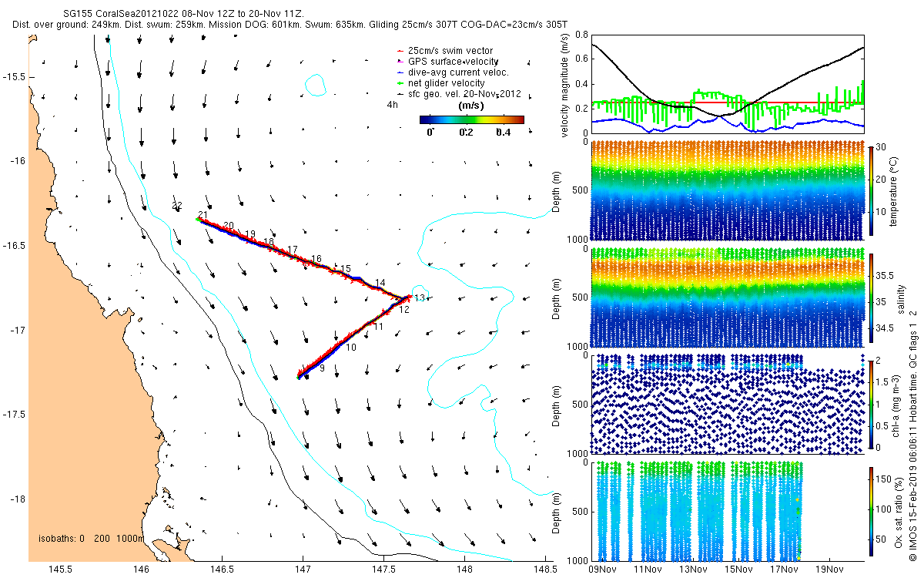Click track waypoint label 22
The height and width of the screenshot is (578, 924).
pos(177,207)
